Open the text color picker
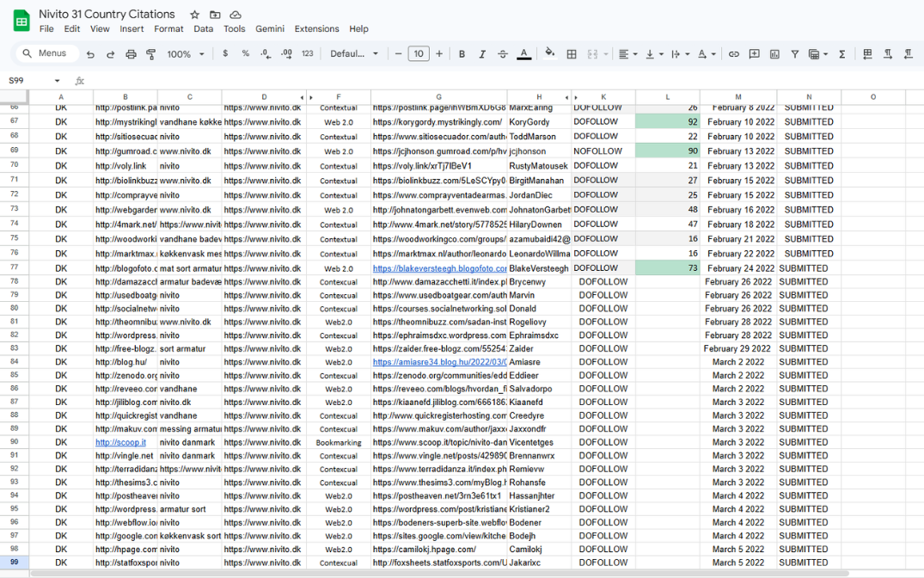Screen dimensions: 924x578 (x=523, y=54)
